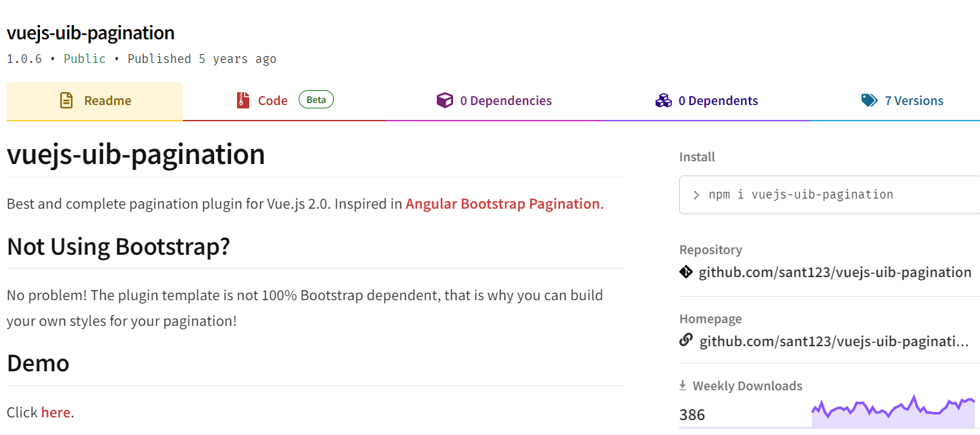Copy the npm i vuejs-uib-pagination command

coord(801,195)
